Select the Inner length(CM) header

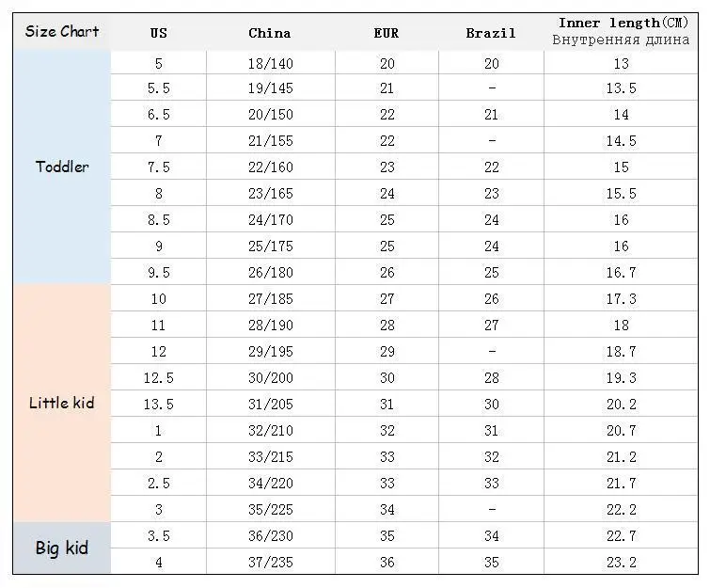pos(622,32)
